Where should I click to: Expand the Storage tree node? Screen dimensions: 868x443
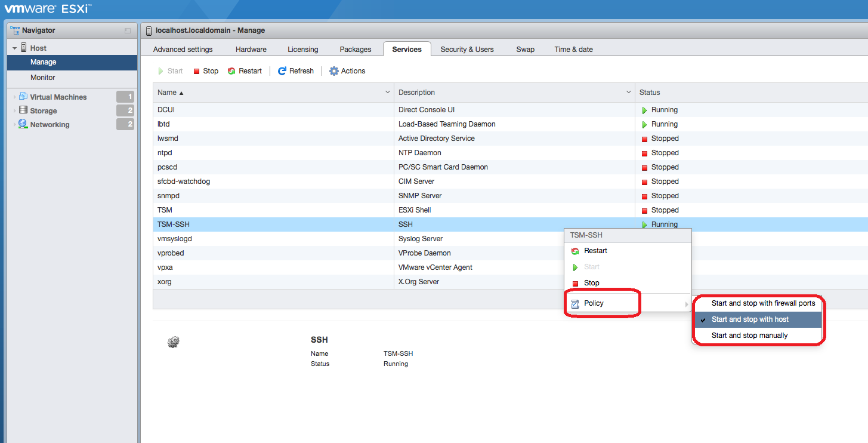tap(15, 110)
